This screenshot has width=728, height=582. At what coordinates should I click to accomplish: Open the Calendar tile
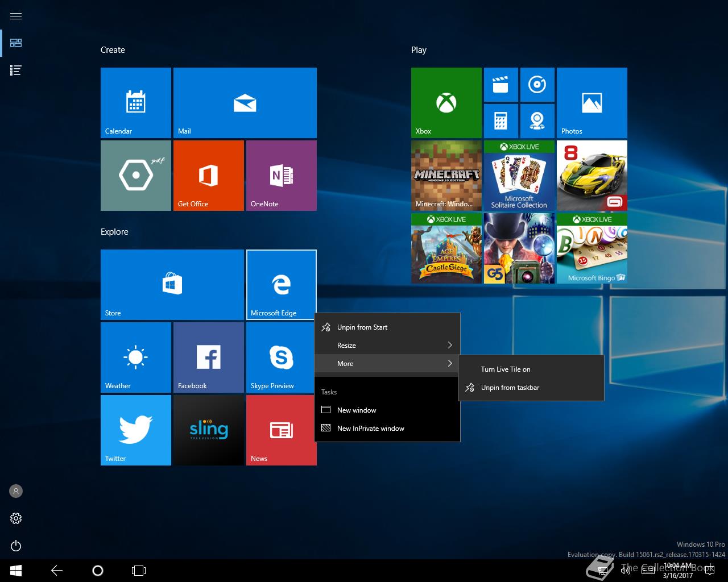tap(136, 103)
